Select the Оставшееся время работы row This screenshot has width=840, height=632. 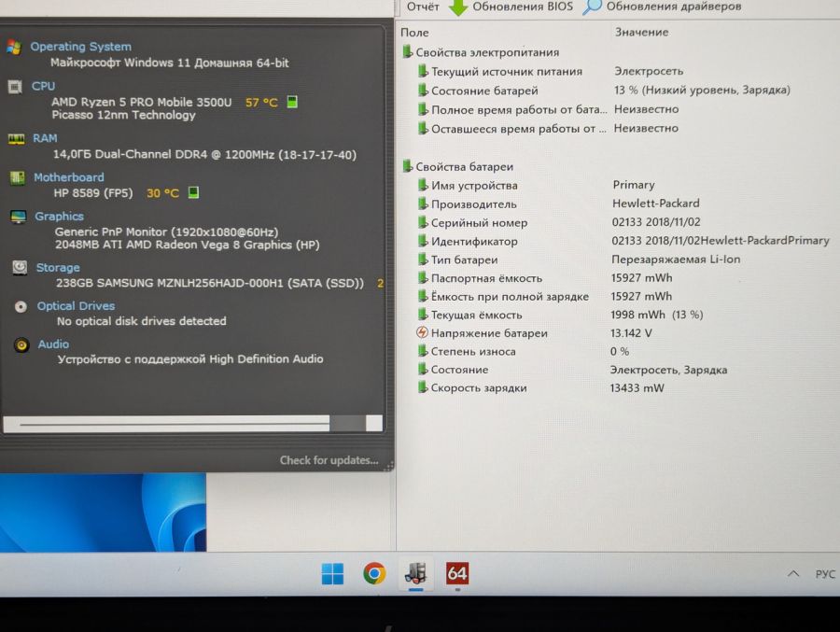tap(548, 129)
